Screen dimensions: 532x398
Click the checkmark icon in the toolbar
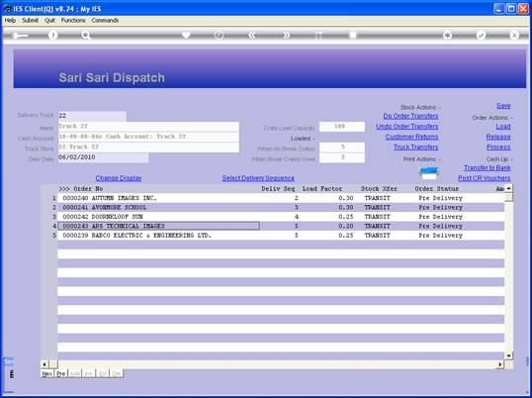[x=481, y=35]
